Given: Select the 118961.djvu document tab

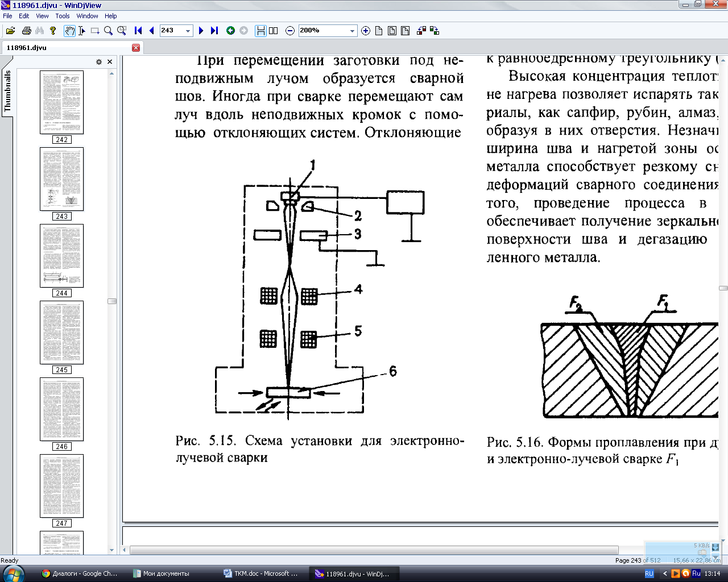Looking at the screenshot, I should tap(72, 48).
